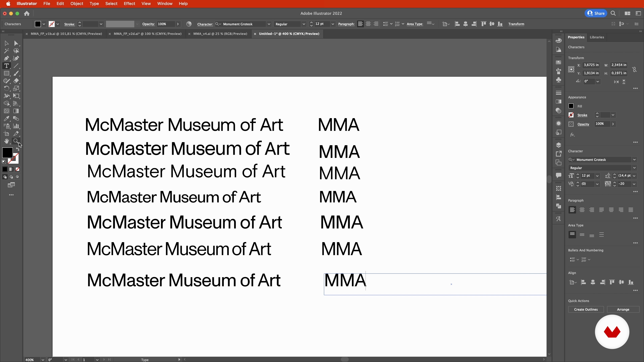This screenshot has height=362, width=644.
Task: Switch to MMA_FP_v2d.ai tab
Action: point(148,34)
